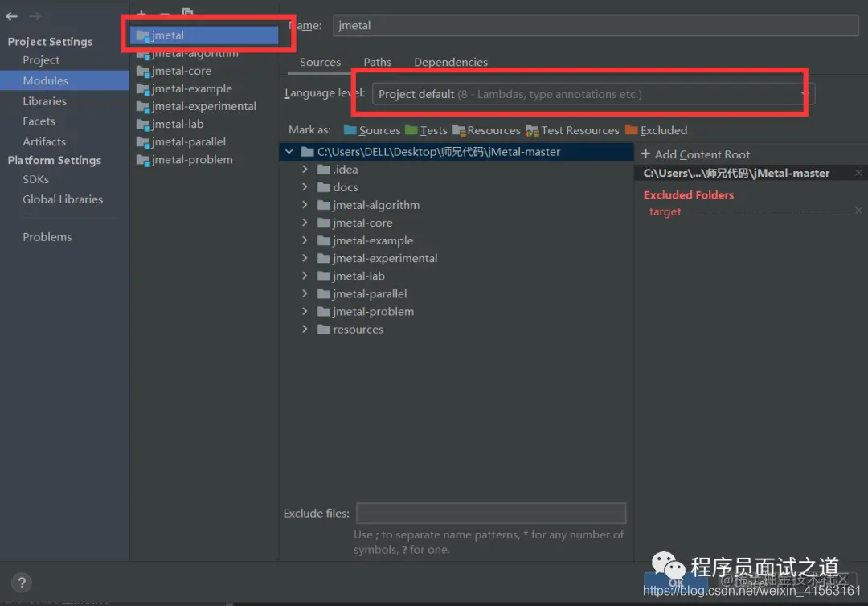Screen dimensions: 868x606
Task: Expand jmetal-experimental folder in tree
Action: pos(305,257)
